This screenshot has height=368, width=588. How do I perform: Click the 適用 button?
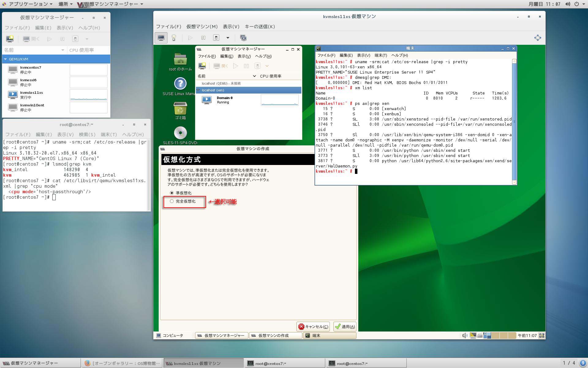[x=345, y=327]
